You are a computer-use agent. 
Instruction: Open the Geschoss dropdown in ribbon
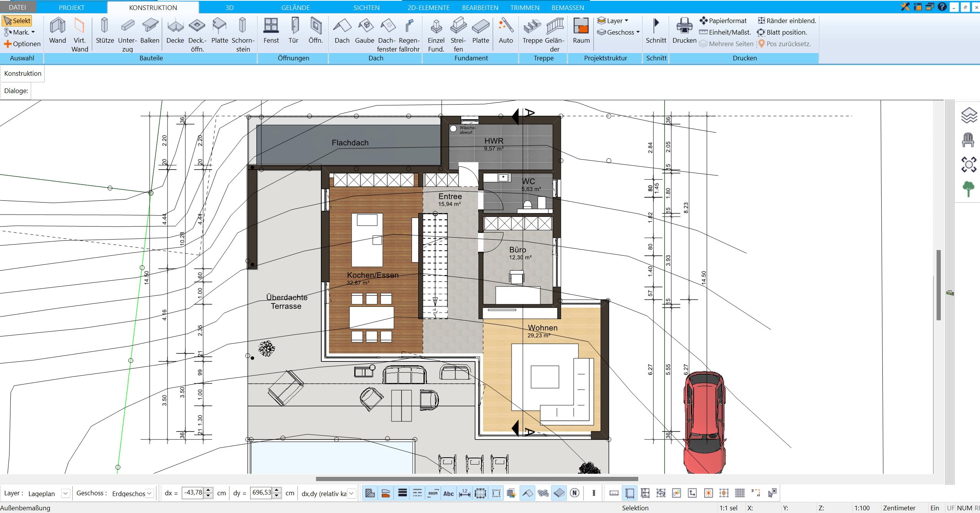618,32
